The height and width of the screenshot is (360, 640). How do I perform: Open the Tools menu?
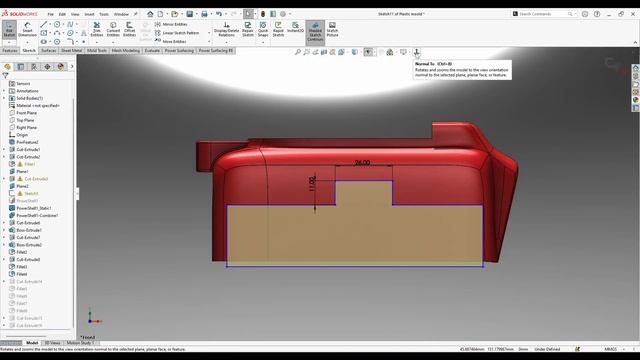pyautogui.click(x=104, y=14)
